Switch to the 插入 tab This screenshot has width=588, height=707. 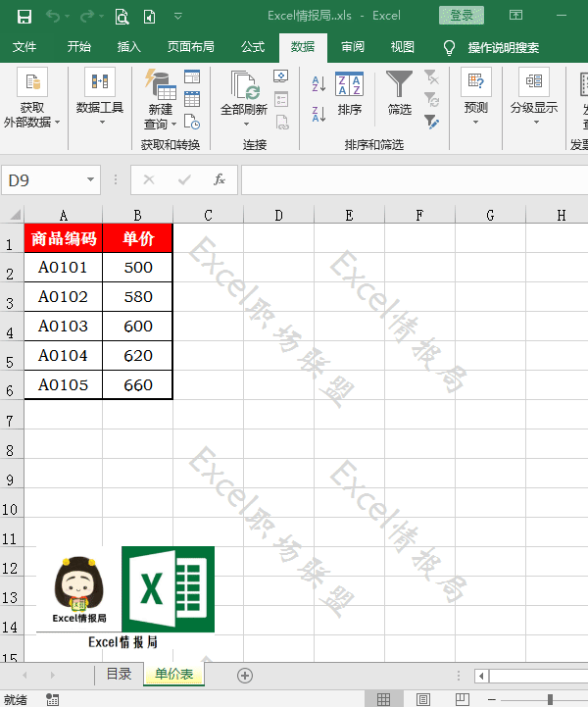coord(128,47)
